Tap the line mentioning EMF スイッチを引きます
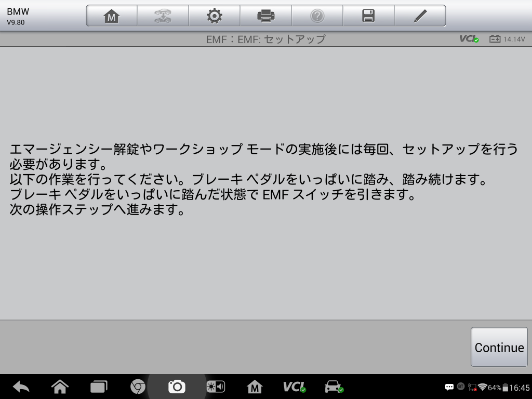Image resolution: width=532 pixels, height=399 pixels. [212, 194]
